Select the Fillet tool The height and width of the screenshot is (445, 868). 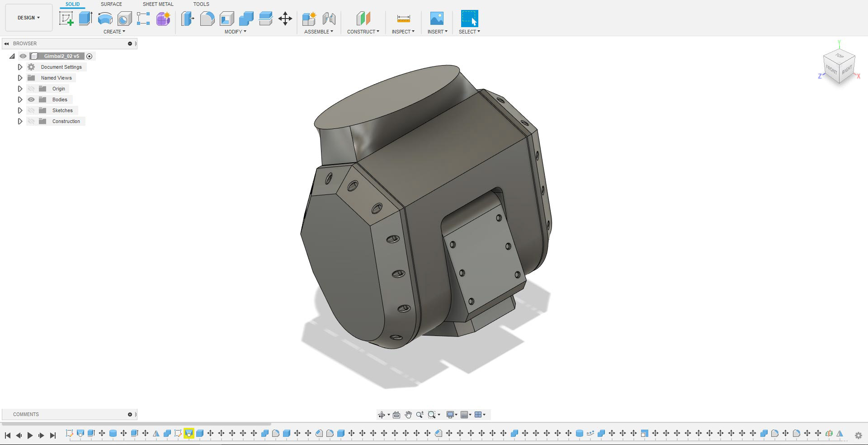[x=207, y=19]
